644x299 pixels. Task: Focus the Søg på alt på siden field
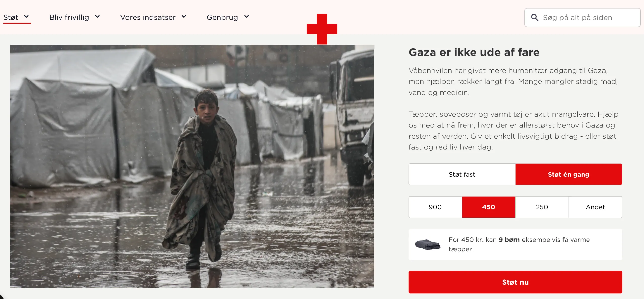point(582,18)
